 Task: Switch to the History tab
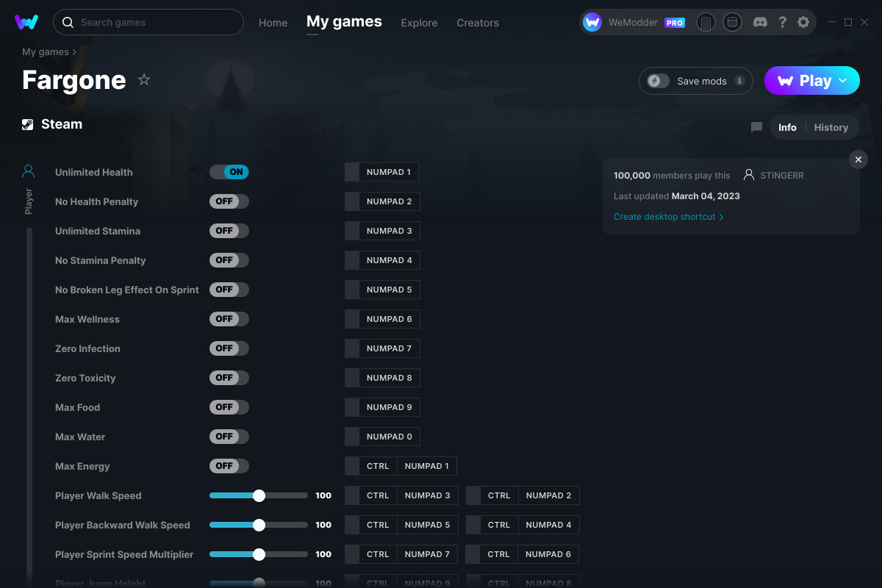coord(831,127)
